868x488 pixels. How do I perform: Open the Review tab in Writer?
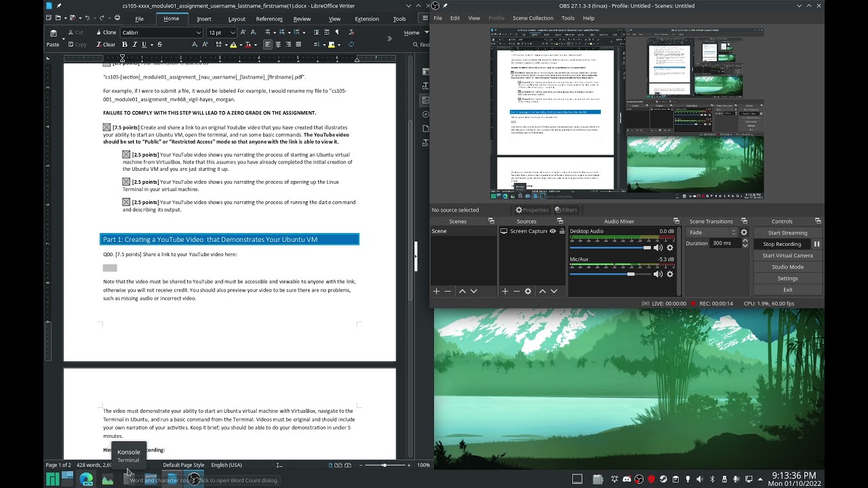302,18
